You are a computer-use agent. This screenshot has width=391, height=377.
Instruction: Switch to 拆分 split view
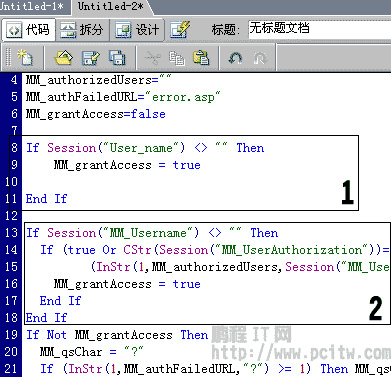(82, 30)
